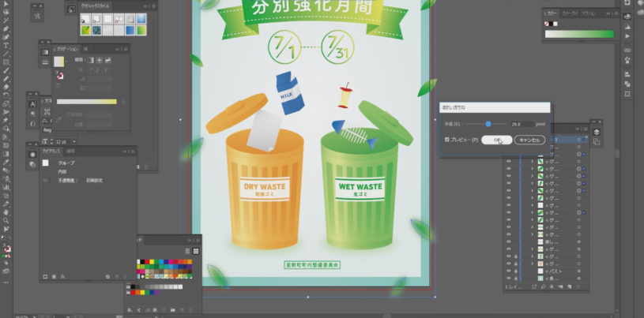The height and width of the screenshot is (318, 644).
Task: Toggle the lock on the <パス> layer row
Action: [515, 271]
